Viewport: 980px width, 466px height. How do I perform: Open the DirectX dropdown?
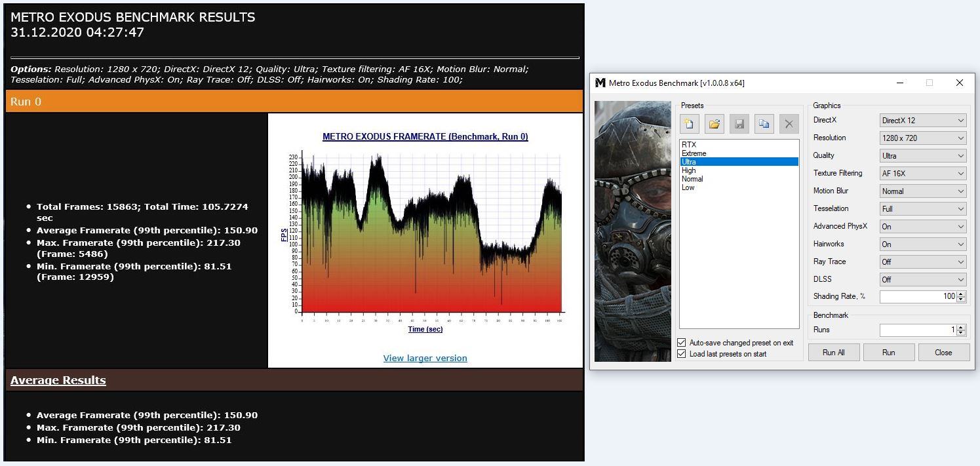coord(923,121)
